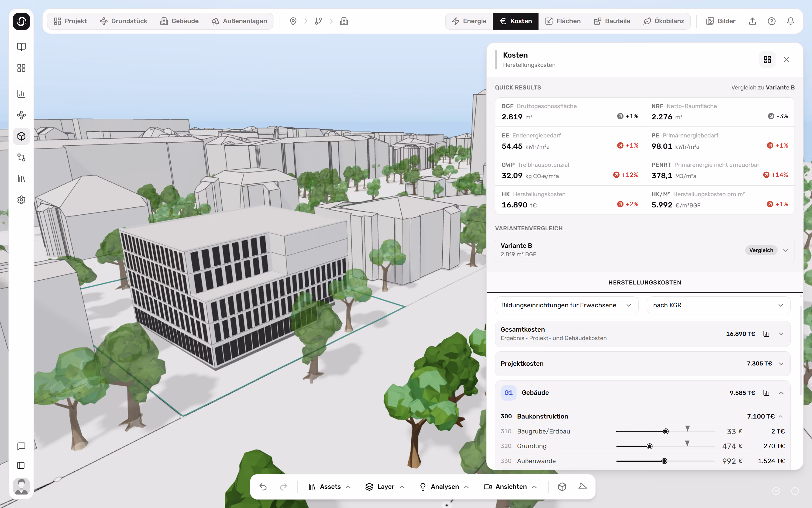Open the Layer menu

(385, 487)
